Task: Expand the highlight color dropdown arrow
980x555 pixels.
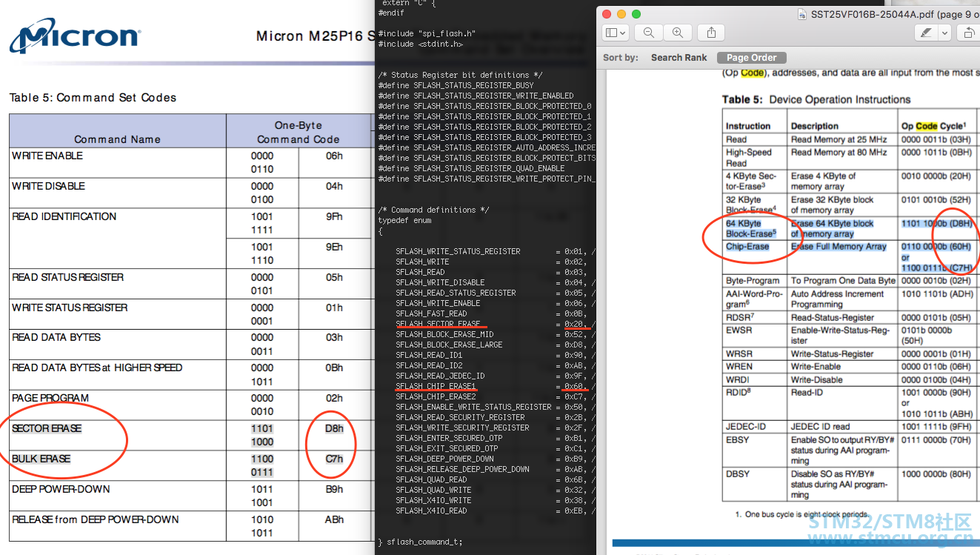Action: (x=944, y=33)
